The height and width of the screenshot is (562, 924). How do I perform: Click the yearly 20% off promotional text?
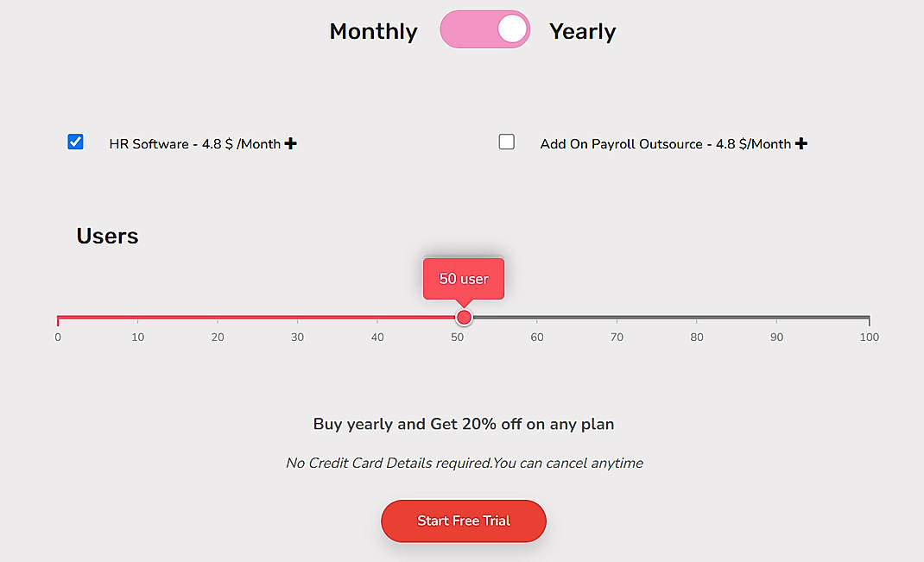(464, 424)
